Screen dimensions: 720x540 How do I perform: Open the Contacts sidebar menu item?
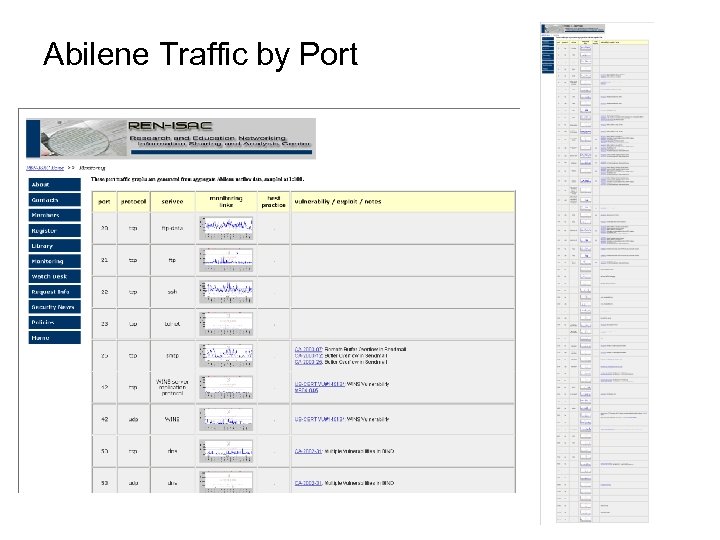[x=54, y=200]
